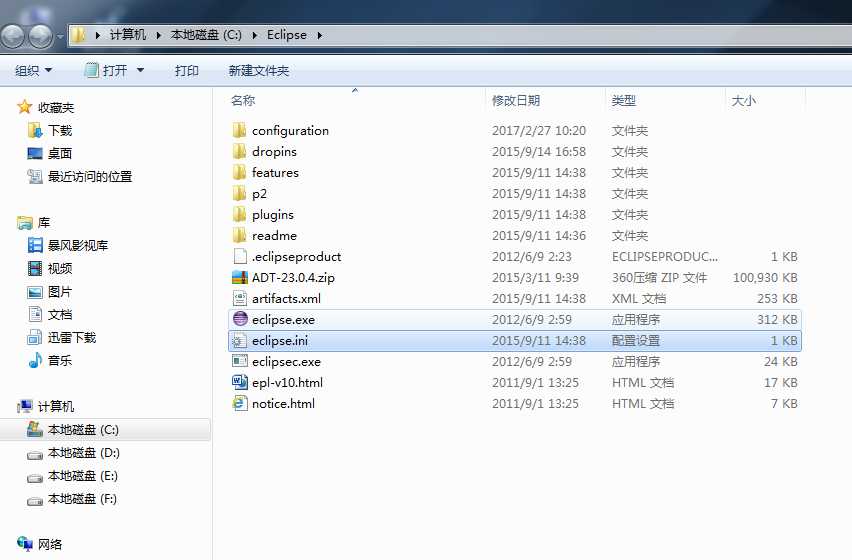The height and width of the screenshot is (560, 852).
Task: Open the 视频 library
Action: 60,268
